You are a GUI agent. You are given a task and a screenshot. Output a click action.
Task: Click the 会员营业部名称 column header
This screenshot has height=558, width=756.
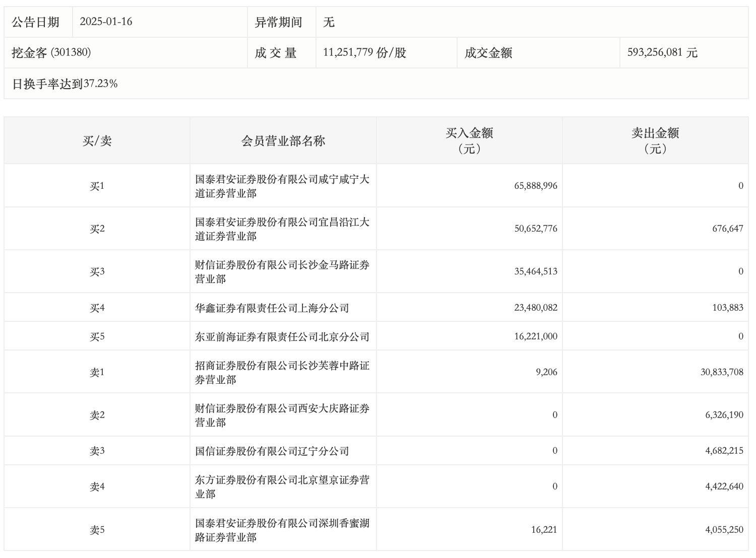[283, 141]
